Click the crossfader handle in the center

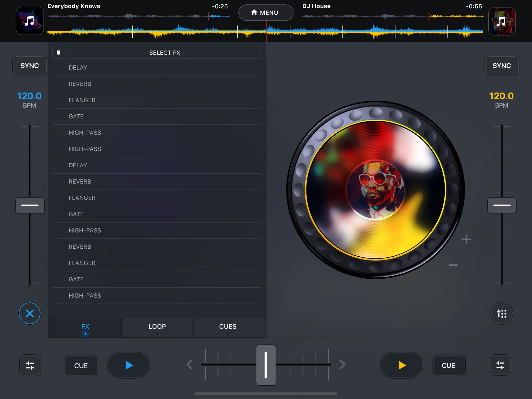coord(266,365)
